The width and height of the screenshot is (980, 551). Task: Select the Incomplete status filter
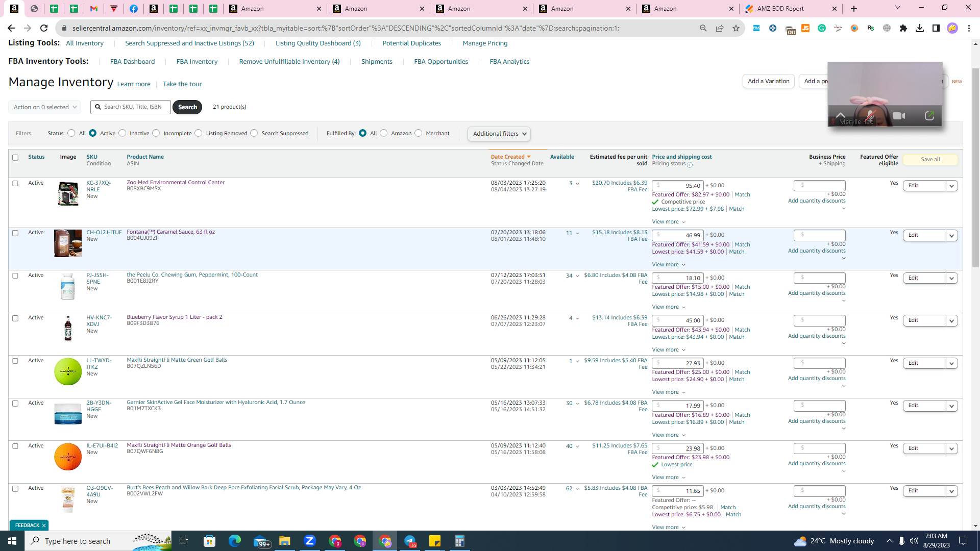[x=156, y=133]
